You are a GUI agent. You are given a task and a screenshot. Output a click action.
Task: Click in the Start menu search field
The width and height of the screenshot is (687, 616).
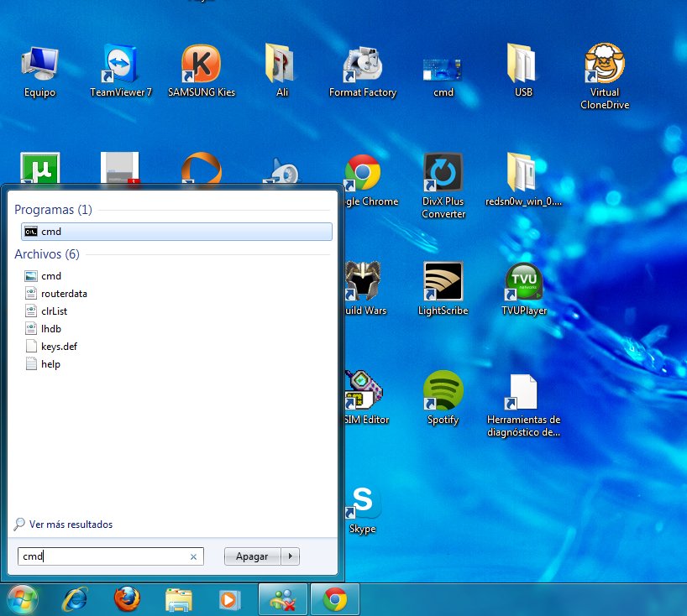click(x=110, y=556)
